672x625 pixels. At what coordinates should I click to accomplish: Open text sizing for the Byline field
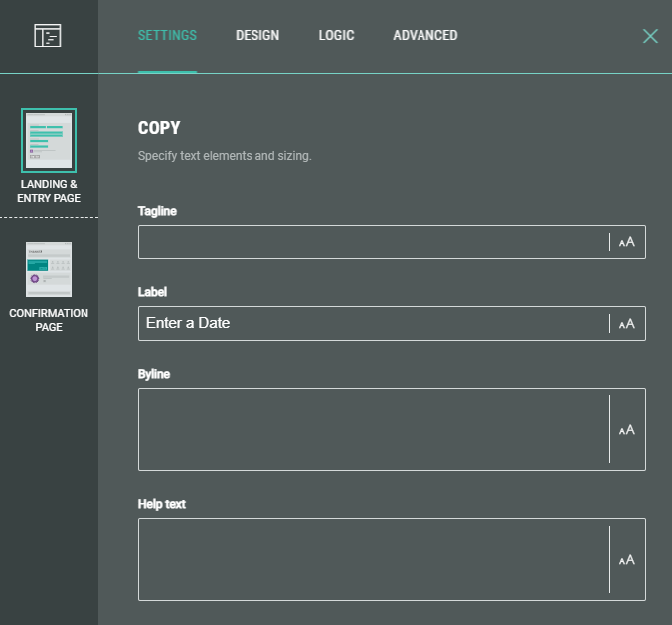pos(627,429)
